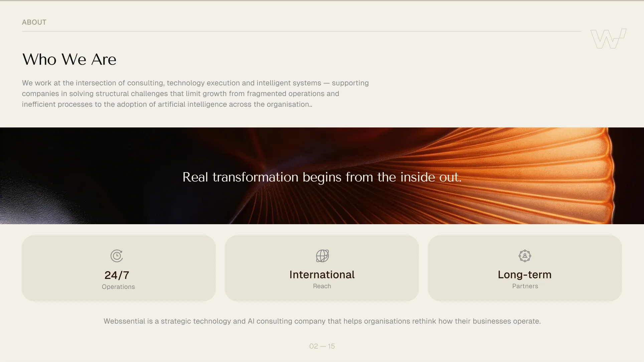Click the intro paragraph about consulting

click(195, 94)
